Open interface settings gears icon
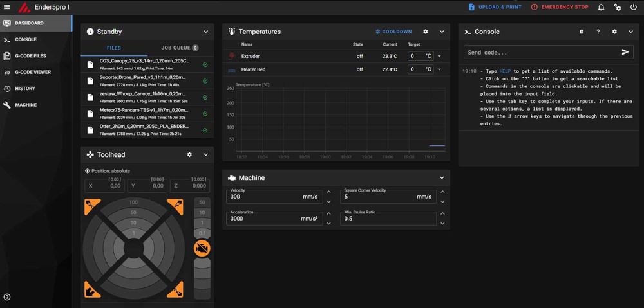Screen dimensions: 644x308 point(617,7)
